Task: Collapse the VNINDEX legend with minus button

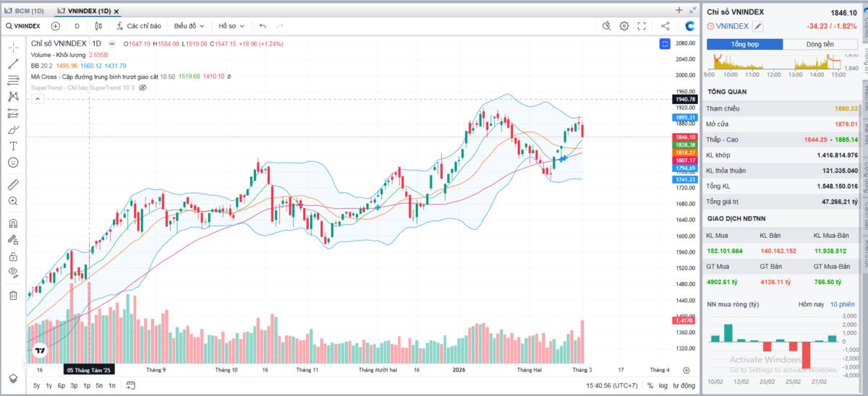Action: (x=114, y=44)
